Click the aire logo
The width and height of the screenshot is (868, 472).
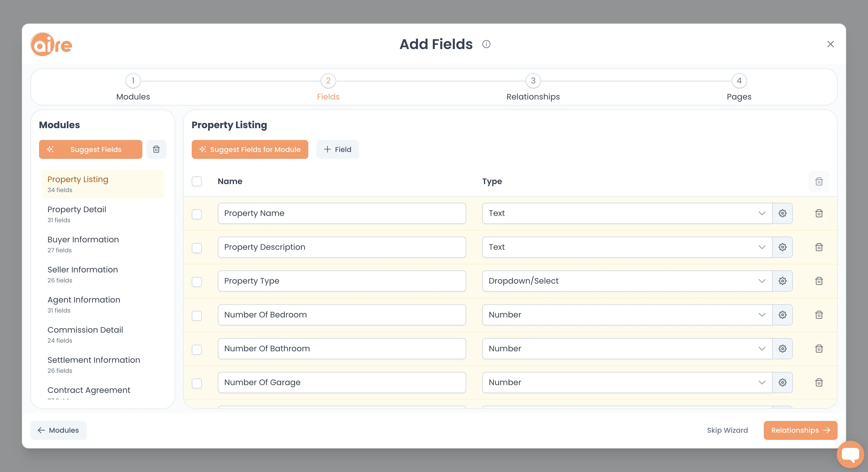click(x=51, y=44)
